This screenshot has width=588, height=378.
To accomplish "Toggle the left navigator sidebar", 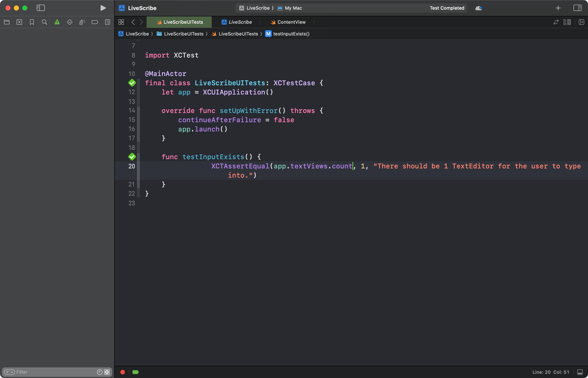I will [x=41, y=8].
